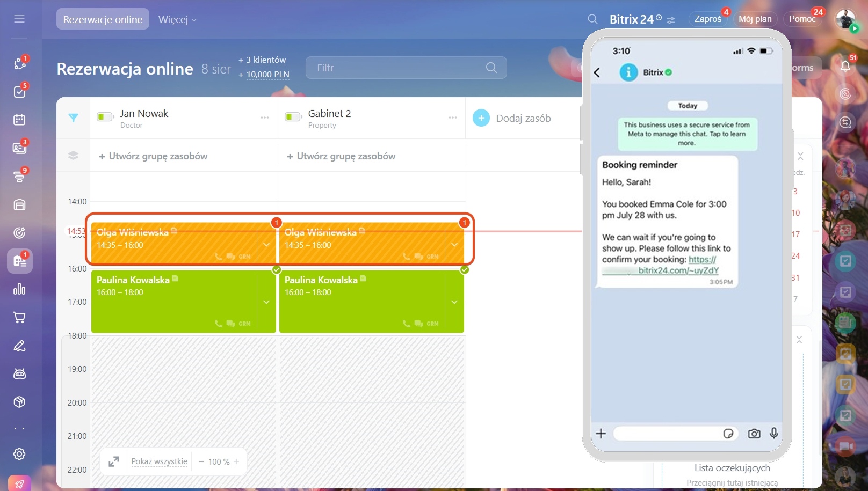Open the calendar icon in the left sidebar
868x491 pixels.
coord(20,120)
